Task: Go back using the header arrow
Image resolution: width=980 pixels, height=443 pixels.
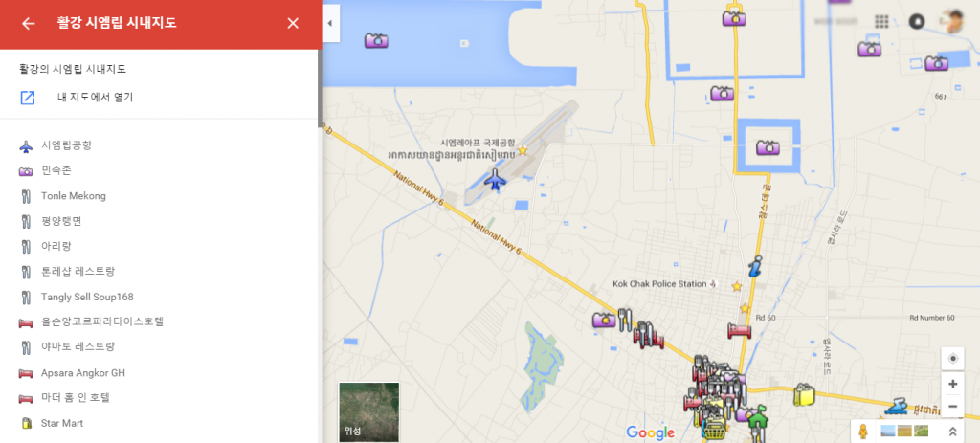Action: [28, 24]
